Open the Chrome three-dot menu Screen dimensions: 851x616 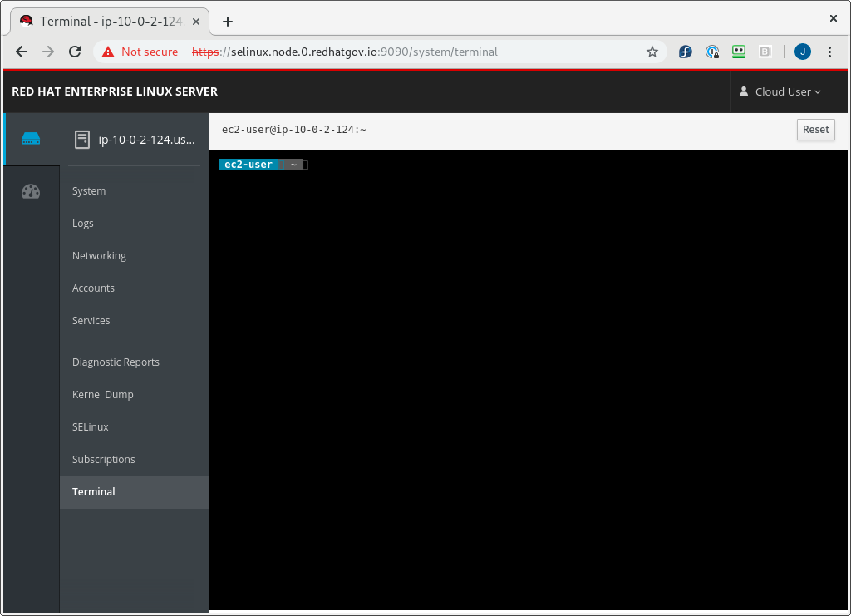[x=829, y=52]
